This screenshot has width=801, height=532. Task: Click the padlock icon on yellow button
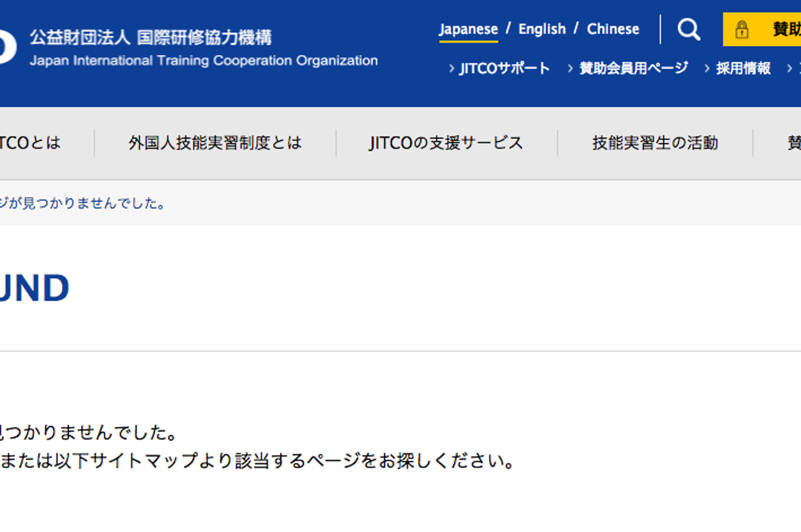[x=741, y=29]
